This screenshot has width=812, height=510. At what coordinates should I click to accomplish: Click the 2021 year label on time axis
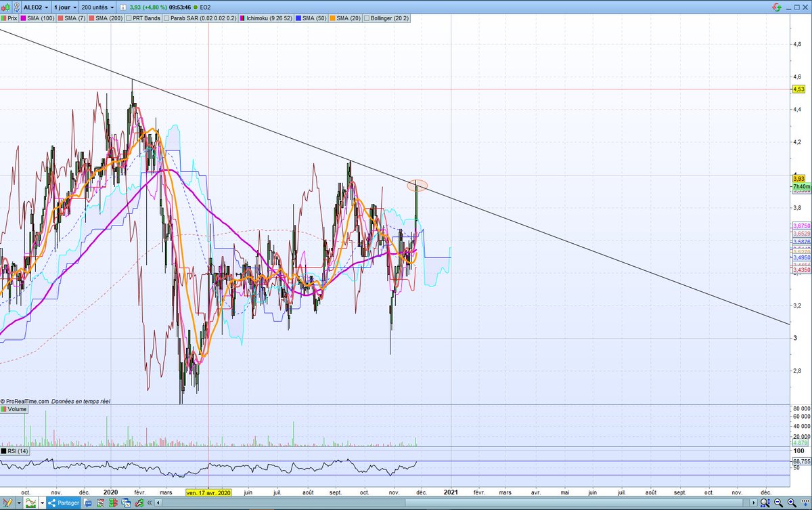click(x=452, y=493)
